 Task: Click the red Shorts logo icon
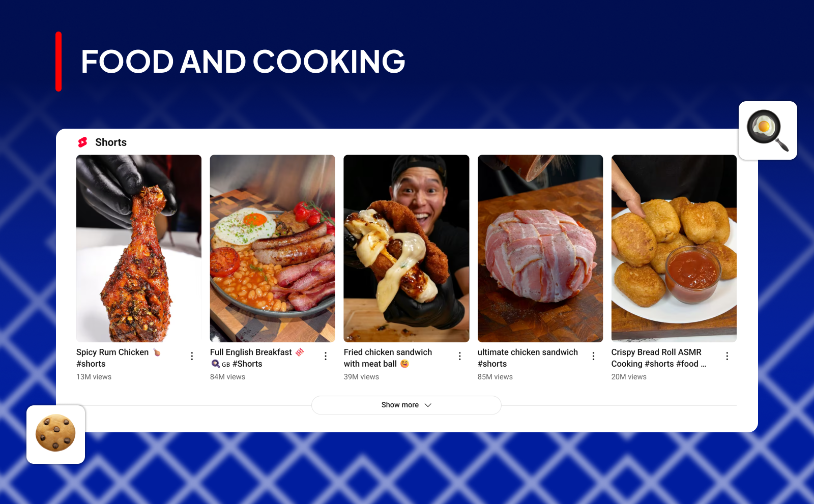pyautogui.click(x=82, y=142)
